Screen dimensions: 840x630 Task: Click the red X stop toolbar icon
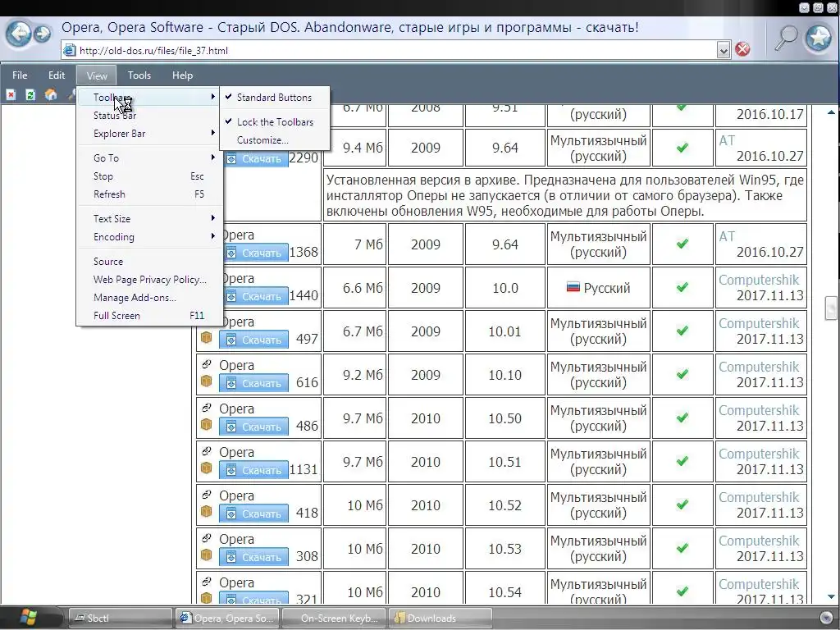pyautogui.click(x=11, y=95)
